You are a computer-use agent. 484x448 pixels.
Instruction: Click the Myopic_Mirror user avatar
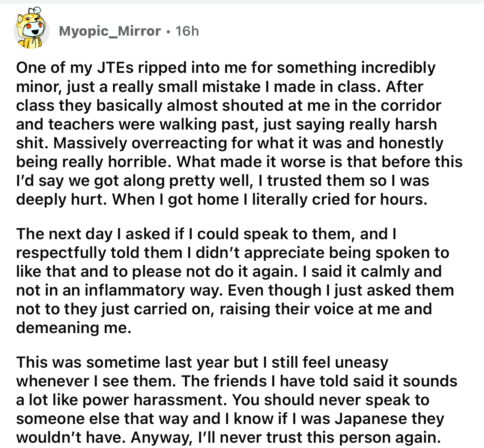[x=32, y=29]
